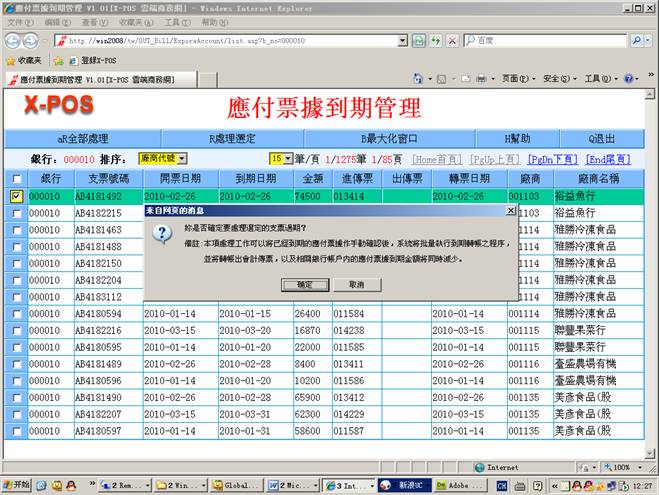Uncheck the checkbox for row AB4181492

pos(16,197)
